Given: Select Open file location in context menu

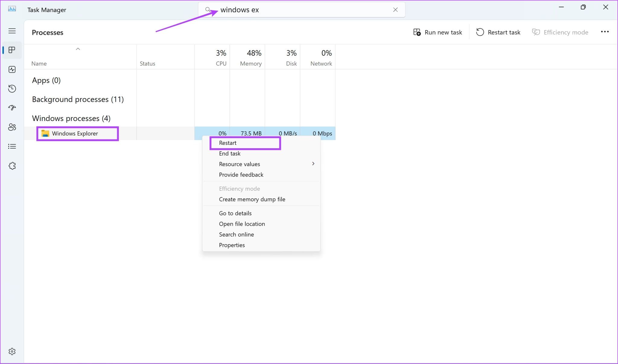Looking at the screenshot, I should tap(242, 224).
